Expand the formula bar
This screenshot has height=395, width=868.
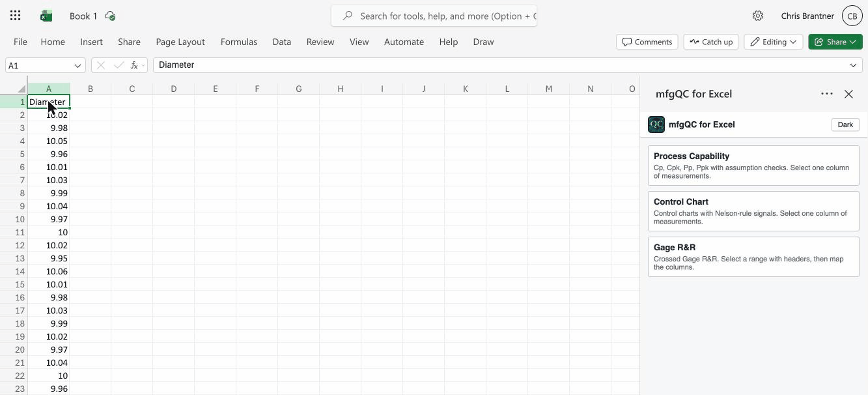[x=853, y=65]
